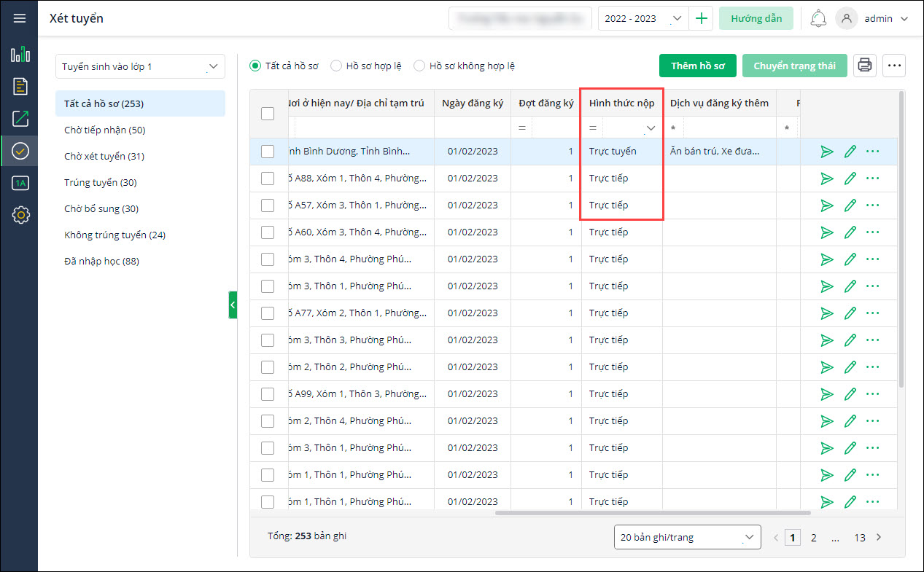
Task: Open the 20 bản ghi/trang page size dropdown
Action: (x=688, y=537)
